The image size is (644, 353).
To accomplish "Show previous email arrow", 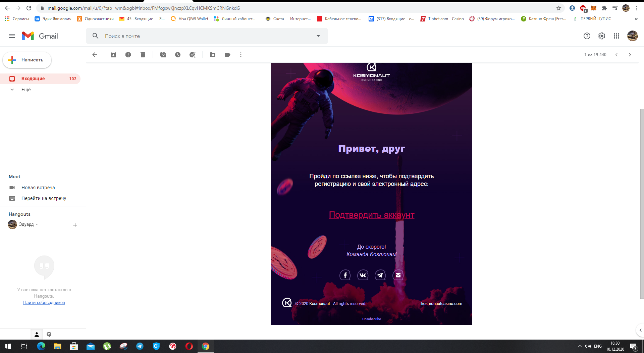I will coord(616,55).
